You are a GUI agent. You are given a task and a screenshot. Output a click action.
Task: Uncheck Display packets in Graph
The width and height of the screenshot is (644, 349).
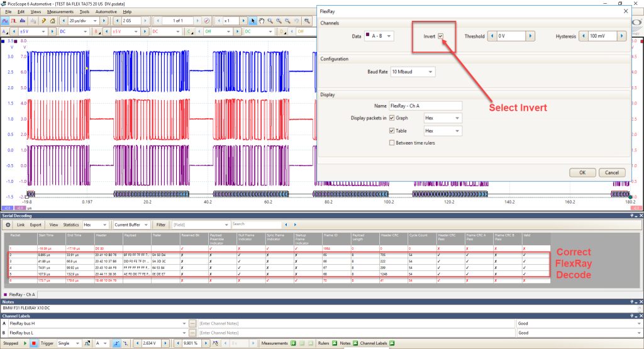392,118
